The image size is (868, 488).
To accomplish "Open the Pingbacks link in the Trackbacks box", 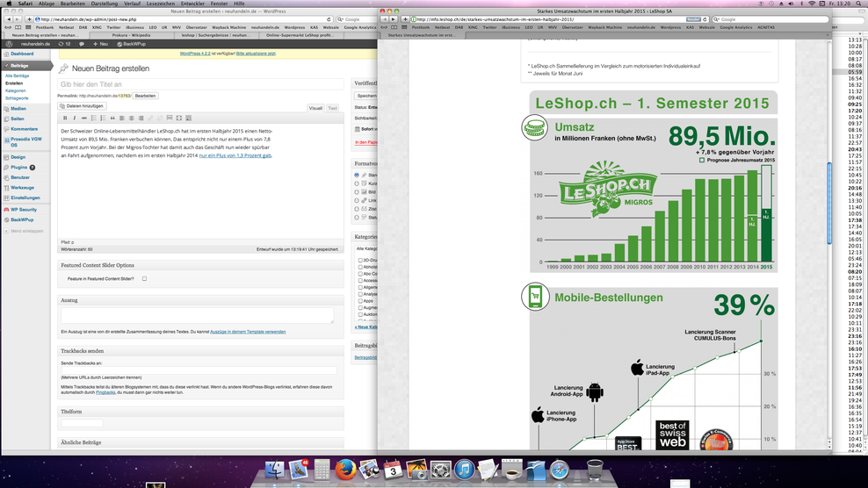I will [105, 392].
